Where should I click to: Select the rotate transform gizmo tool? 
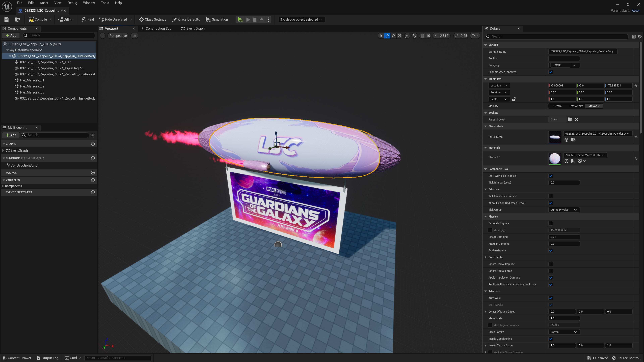coord(393,36)
